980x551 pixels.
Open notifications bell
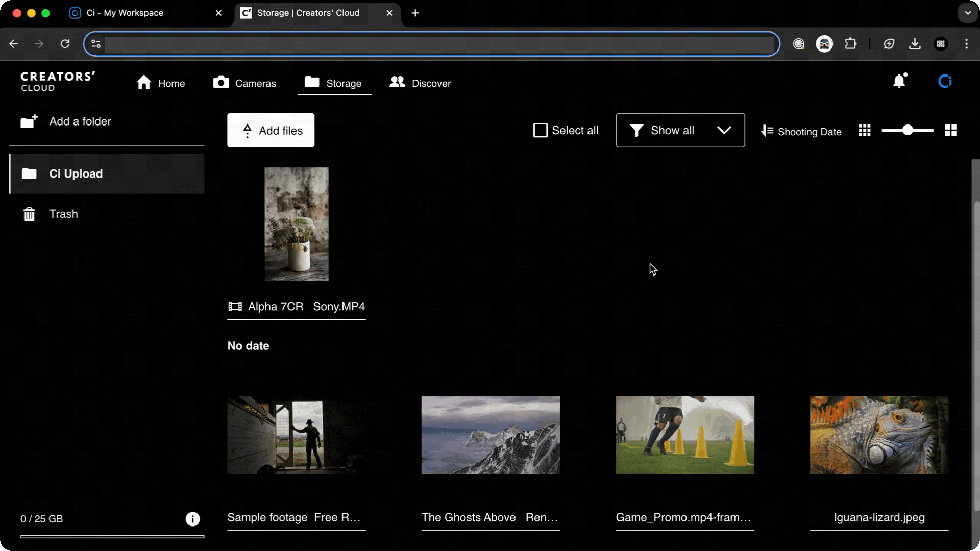(x=900, y=81)
